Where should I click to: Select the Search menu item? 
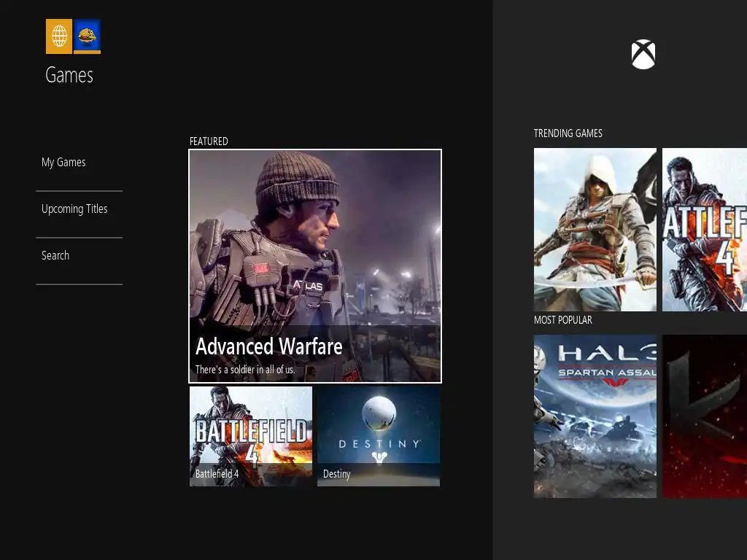click(55, 256)
